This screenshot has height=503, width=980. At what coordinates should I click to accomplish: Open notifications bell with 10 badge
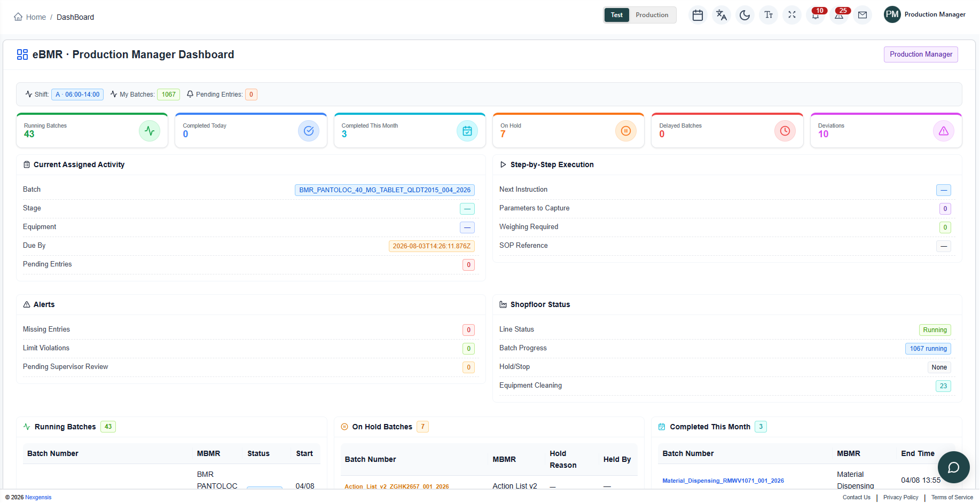coord(816,15)
